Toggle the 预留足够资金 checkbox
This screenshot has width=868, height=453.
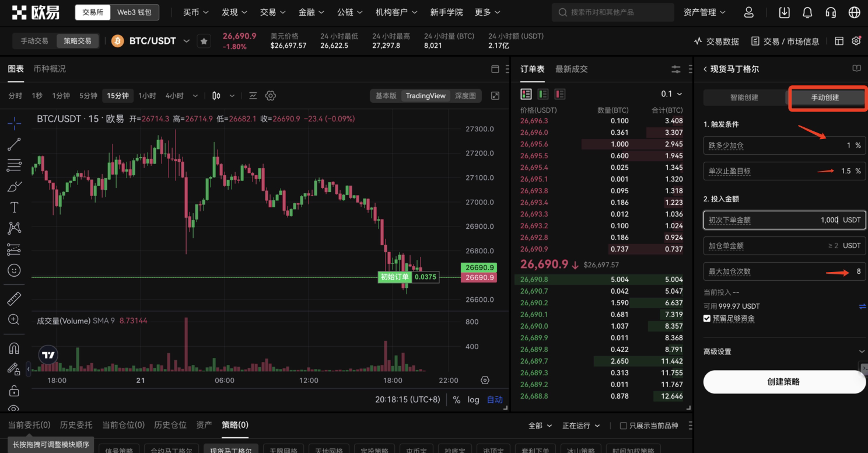(707, 319)
